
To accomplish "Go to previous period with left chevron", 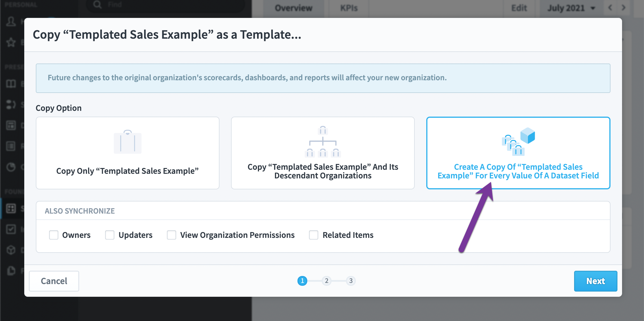I will coord(610,8).
